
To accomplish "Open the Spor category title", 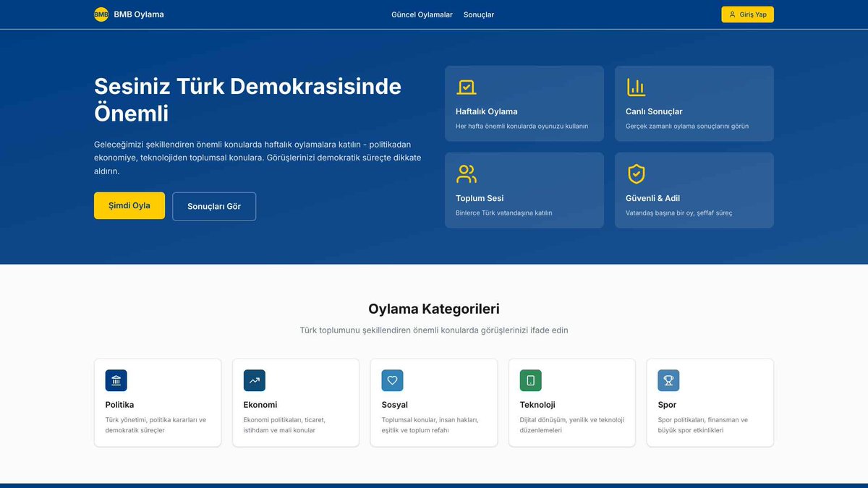I will click(668, 405).
